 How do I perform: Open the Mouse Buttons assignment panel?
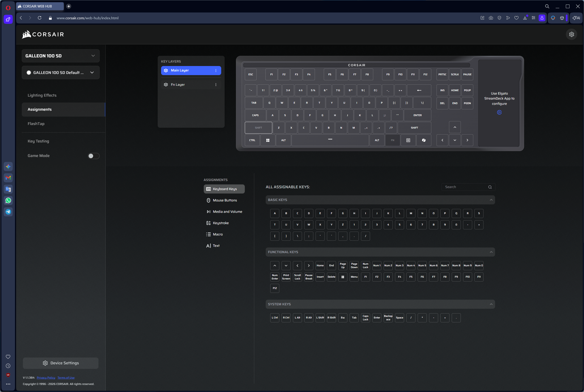point(224,200)
